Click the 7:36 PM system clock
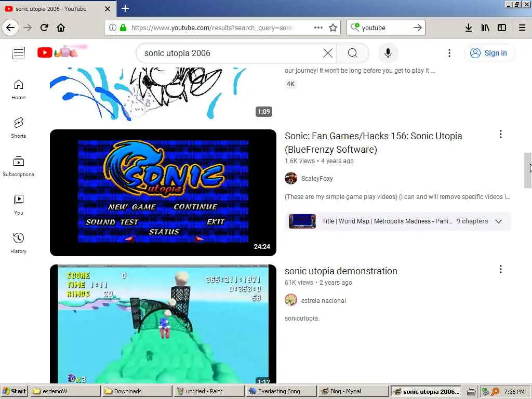The image size is (532, 399). 514,392
